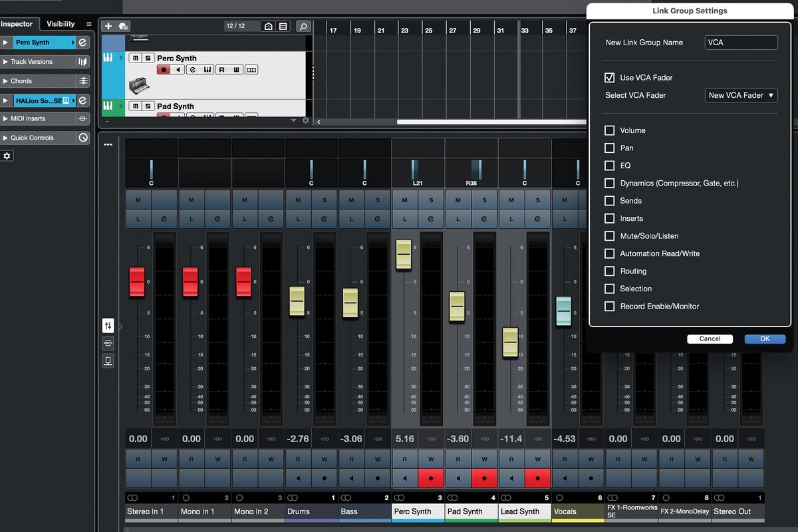
Task: Open channel settings 'e' on first mixer channel
Action: [164, 217]
